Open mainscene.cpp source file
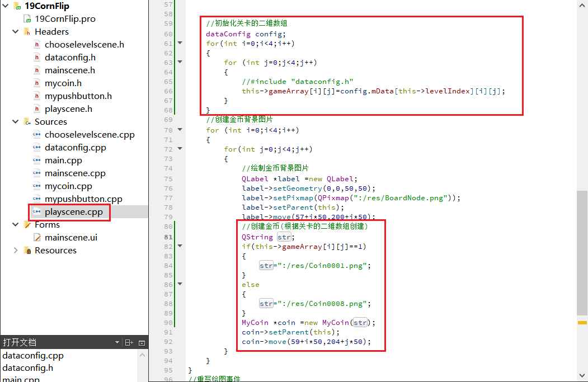588x382 pixels. pos(75,173)
